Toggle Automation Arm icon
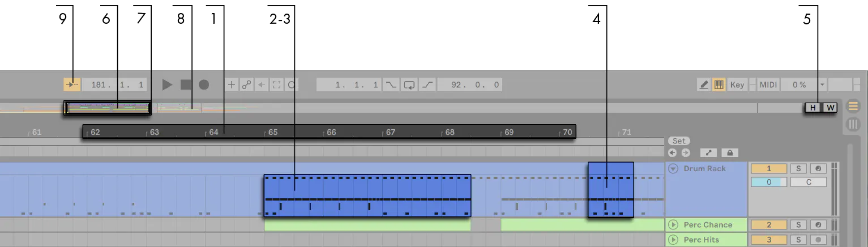868x247 pixels. [246, 85]
